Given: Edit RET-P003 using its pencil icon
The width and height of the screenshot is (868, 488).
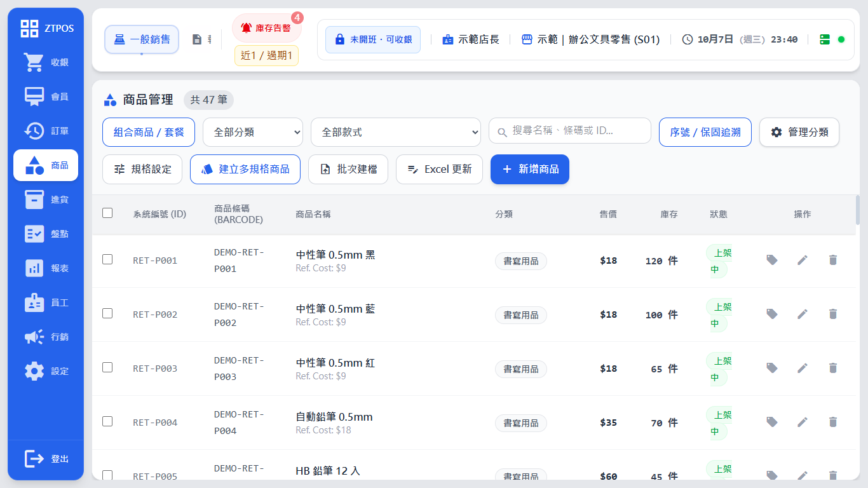Looking at the screenshot, I should point(803,368).
